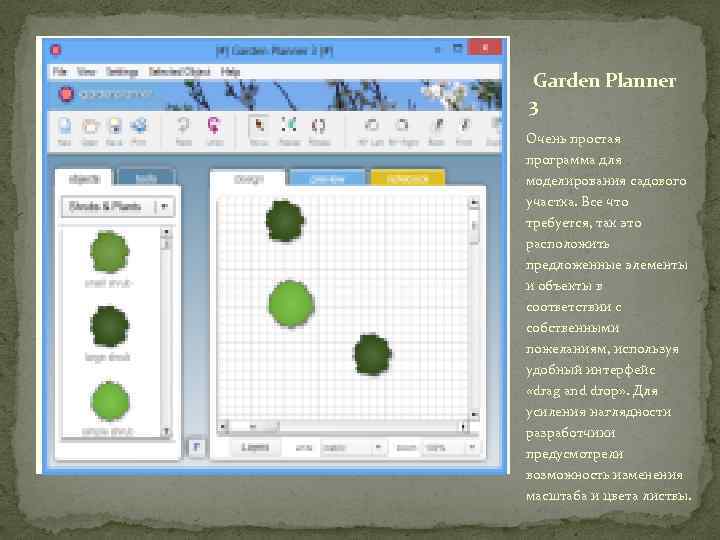Viewport: 720px width, 540px height.
Task: Select the dark shrub at lower right of canvas
Action: pos(372,354)
